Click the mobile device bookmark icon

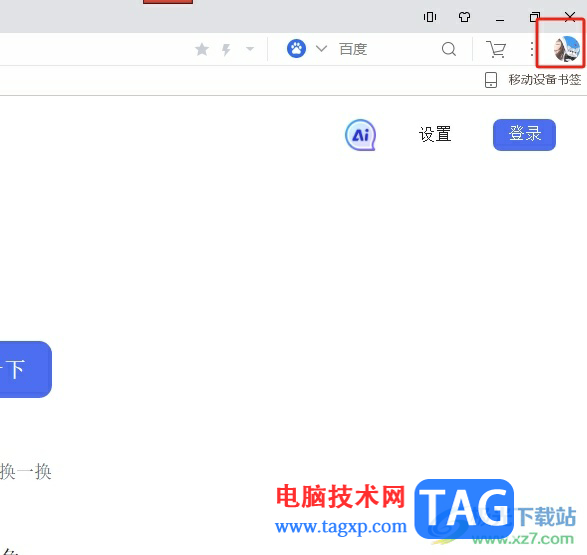491,80
